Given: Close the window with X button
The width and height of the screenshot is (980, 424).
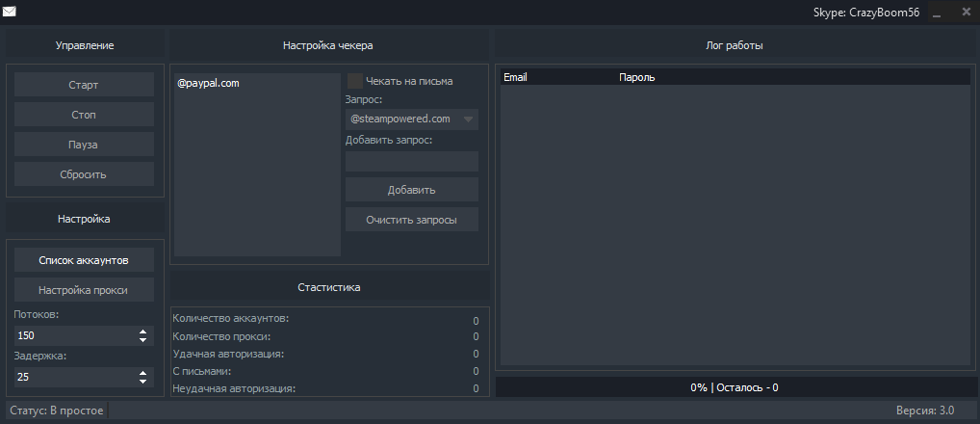Looking at the screenshot, I should tap(967, 12).
